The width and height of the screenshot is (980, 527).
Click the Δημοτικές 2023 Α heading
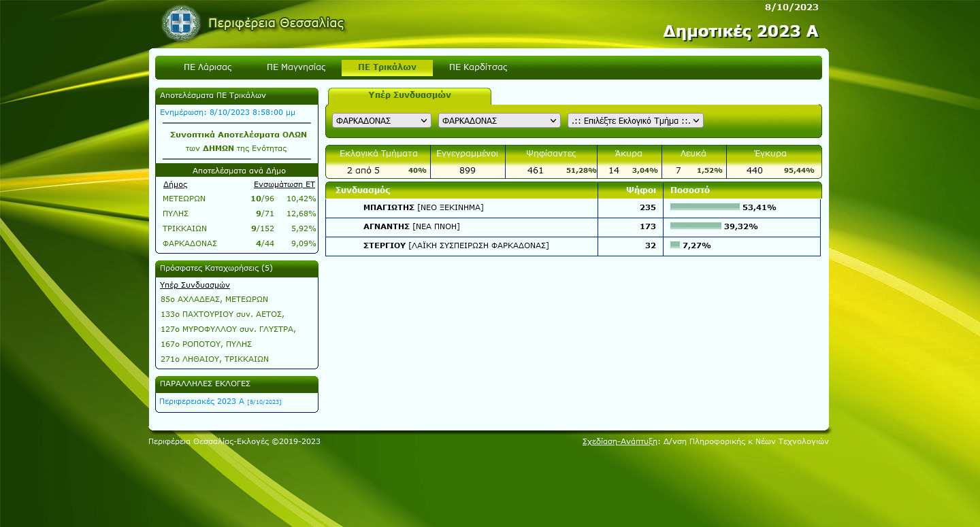741,31
